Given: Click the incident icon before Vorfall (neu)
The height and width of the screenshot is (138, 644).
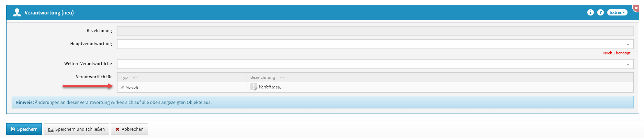Looking at the screenshot, I should (x=254, y=87).
